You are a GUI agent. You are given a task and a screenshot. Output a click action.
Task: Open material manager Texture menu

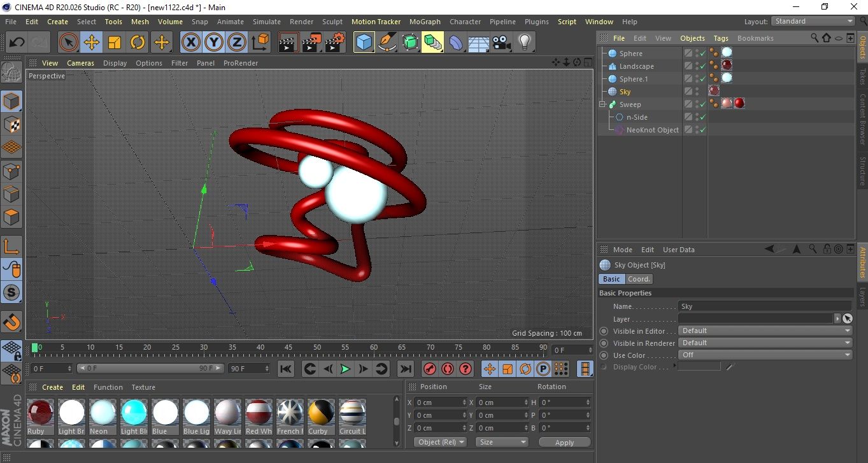tap(143, 387)
